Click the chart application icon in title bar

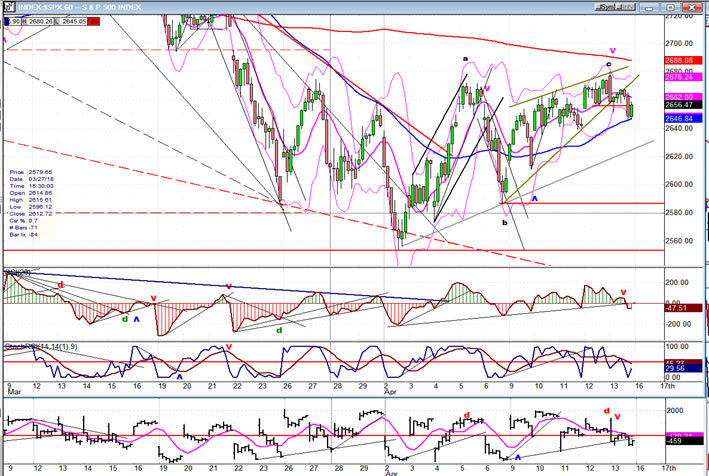[9, 7]
